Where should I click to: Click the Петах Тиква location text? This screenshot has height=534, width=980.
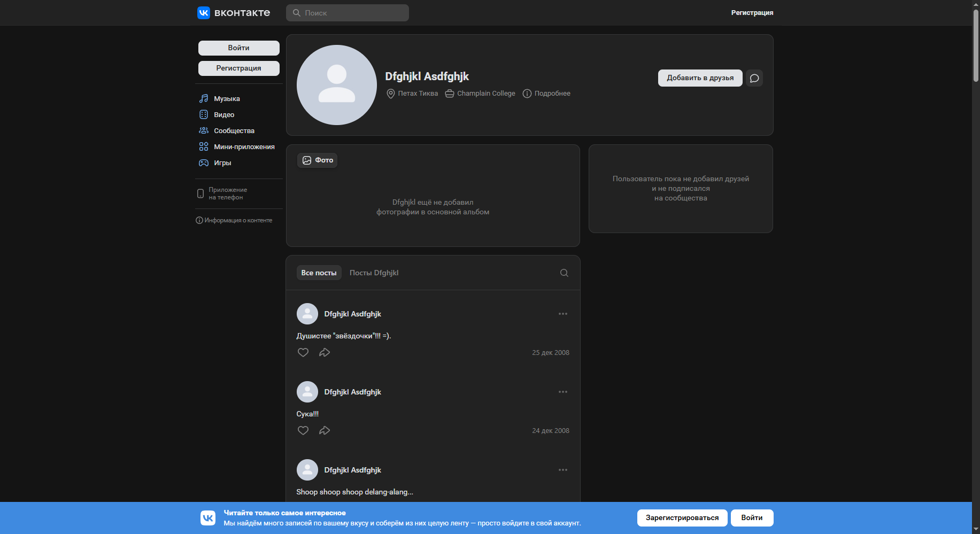click(418, 94)
